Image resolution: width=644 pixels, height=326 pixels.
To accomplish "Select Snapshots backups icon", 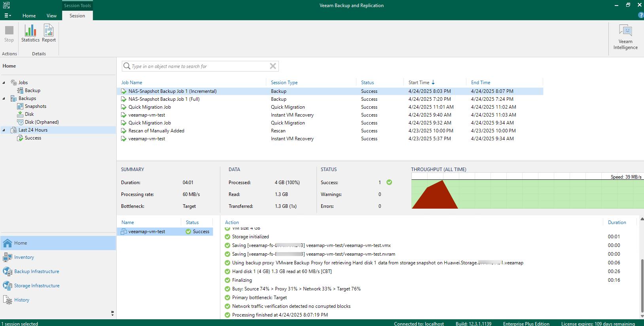I will (x=20, y=106).
